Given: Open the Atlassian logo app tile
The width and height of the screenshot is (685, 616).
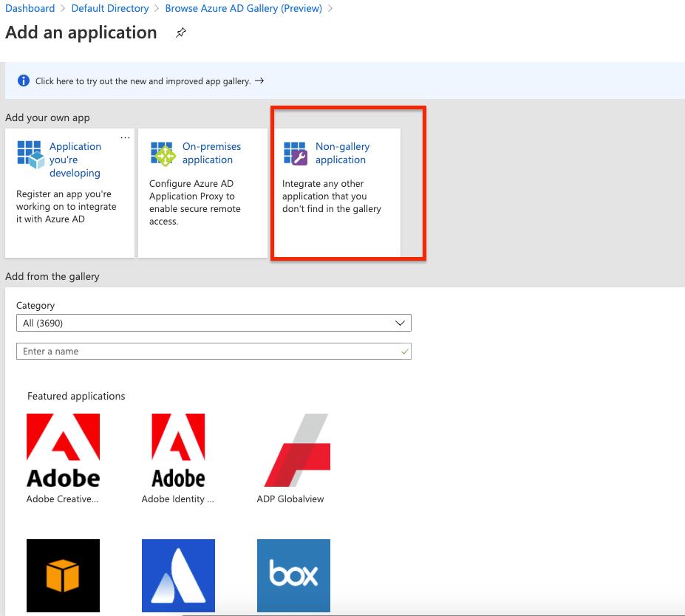Looking at the screenshot, I should [178, 575].
